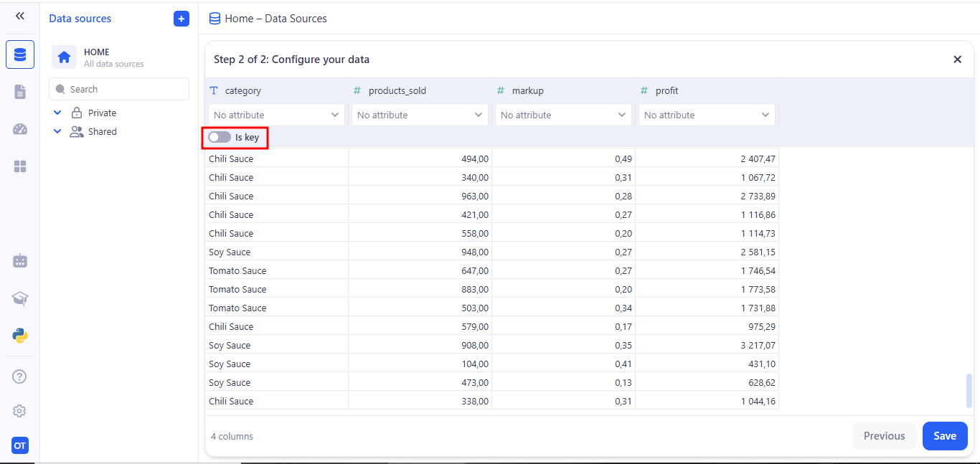Open the dashboard gauge icon in sidebar

pyautogui.click(x=20, y=129)
